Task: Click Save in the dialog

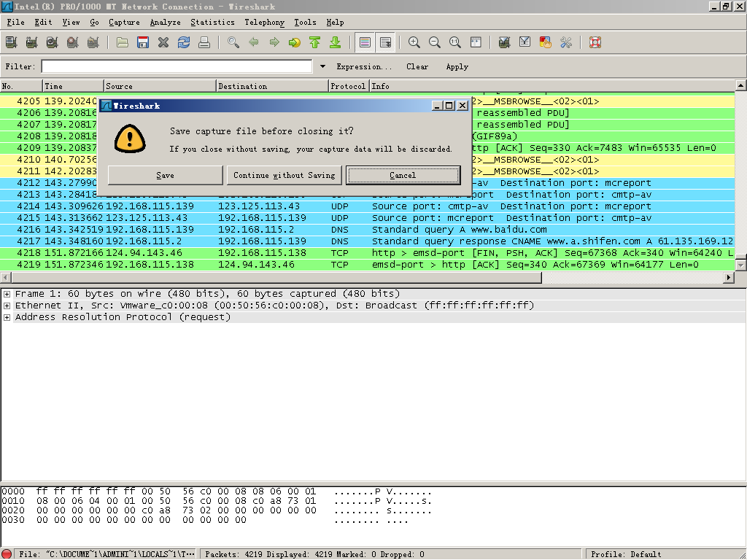Action: 166,175
